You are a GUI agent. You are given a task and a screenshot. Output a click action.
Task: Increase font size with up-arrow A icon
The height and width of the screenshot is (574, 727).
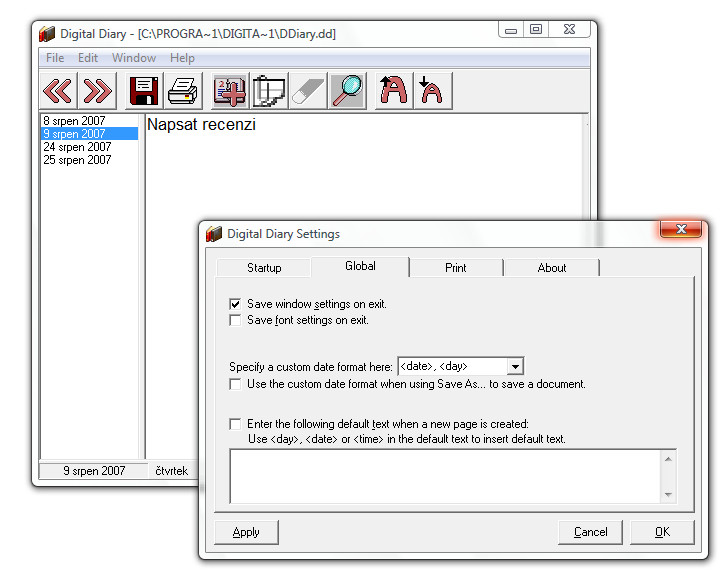tap(394, 91)
